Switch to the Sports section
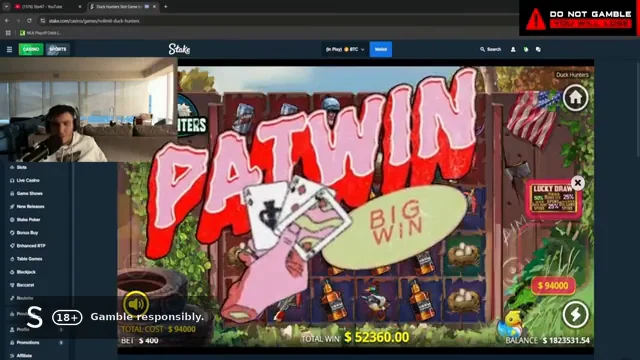The image size is (640, 360). pos(58,49)
